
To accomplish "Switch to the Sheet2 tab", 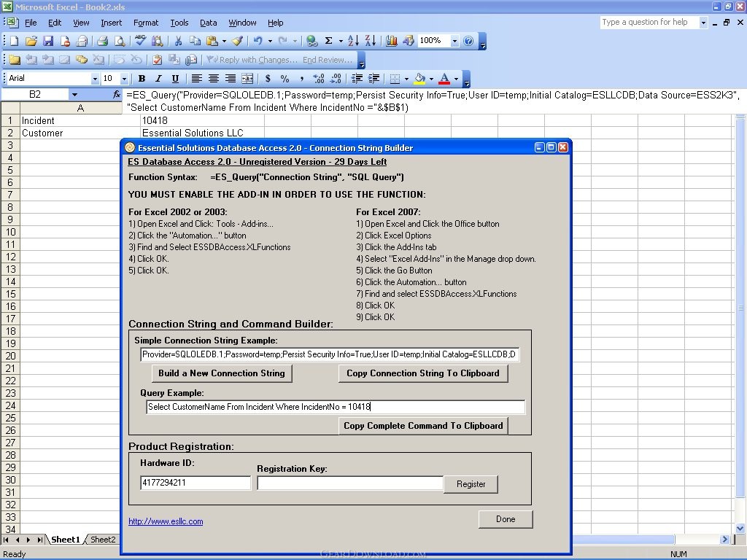I will click(103, 540).
